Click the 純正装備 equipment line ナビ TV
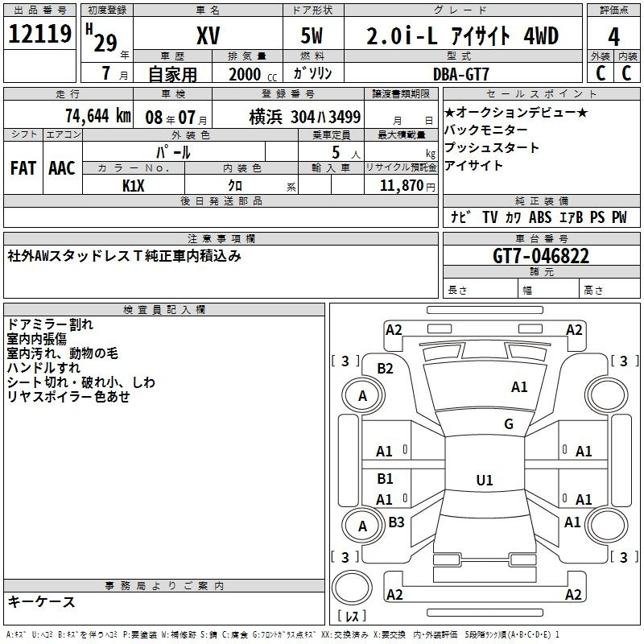 pos(539,217)
